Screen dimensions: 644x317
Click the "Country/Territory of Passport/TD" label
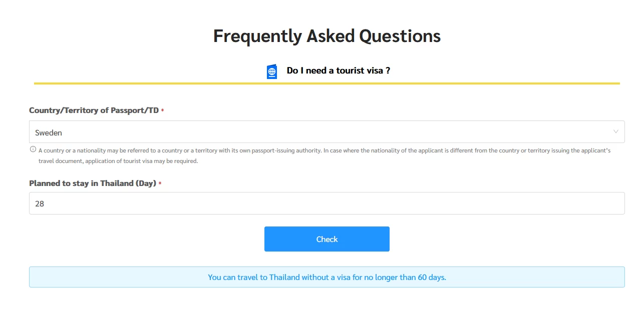pyautogui.click(x=94, y=110)
